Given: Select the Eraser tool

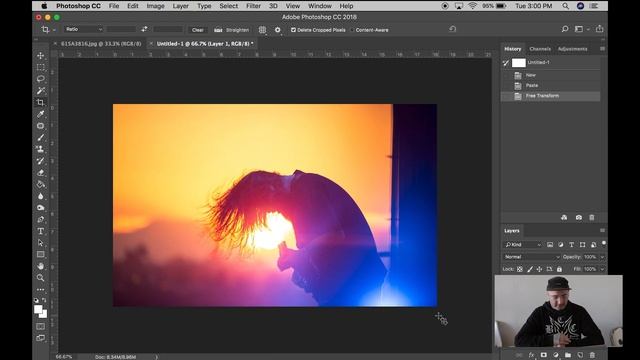Looking at the screenshot, I should pyautogui.click(x=40, y=173).
